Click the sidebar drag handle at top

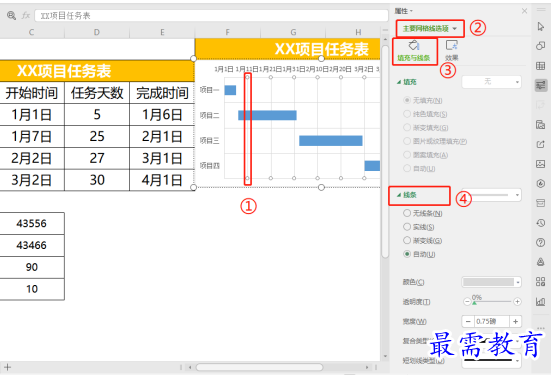point(541,10)
